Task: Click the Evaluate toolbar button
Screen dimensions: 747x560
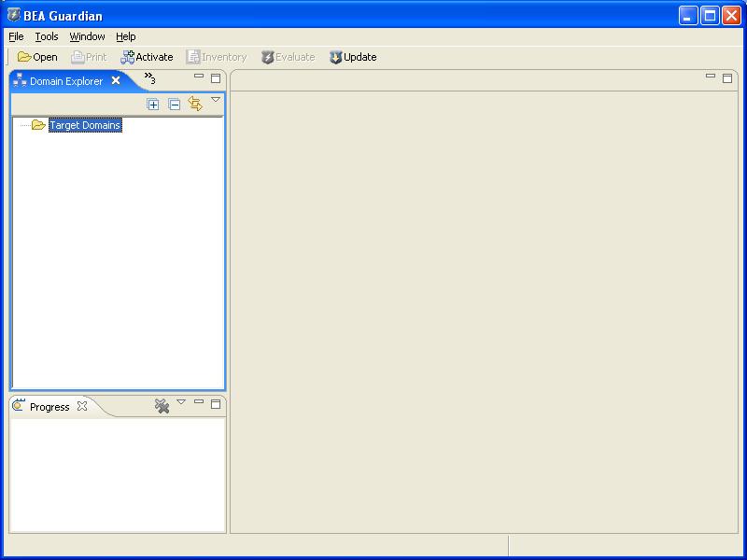Action: point(288,57)
